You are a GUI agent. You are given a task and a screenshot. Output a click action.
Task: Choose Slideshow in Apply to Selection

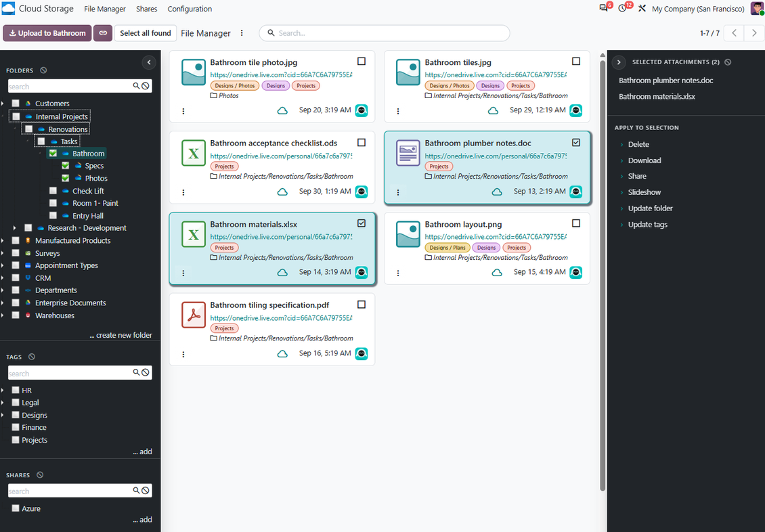point(644,192)
